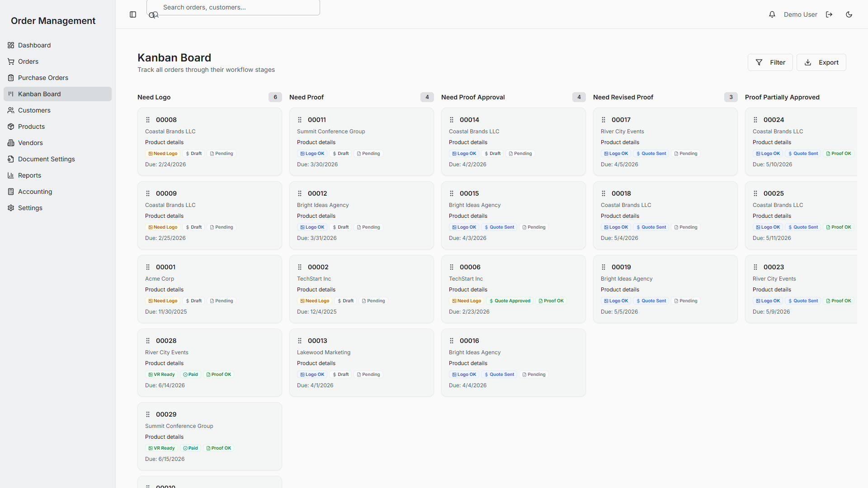Click drag handle icon on order 00012
The image size is (868, 488).
[300, 193]
